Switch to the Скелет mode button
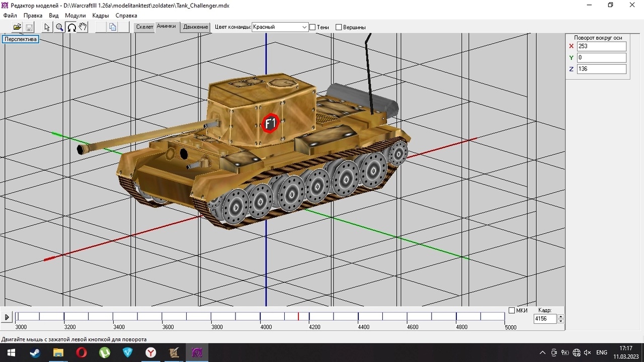The height and width of the screenshot is (362, 644). 144,27
